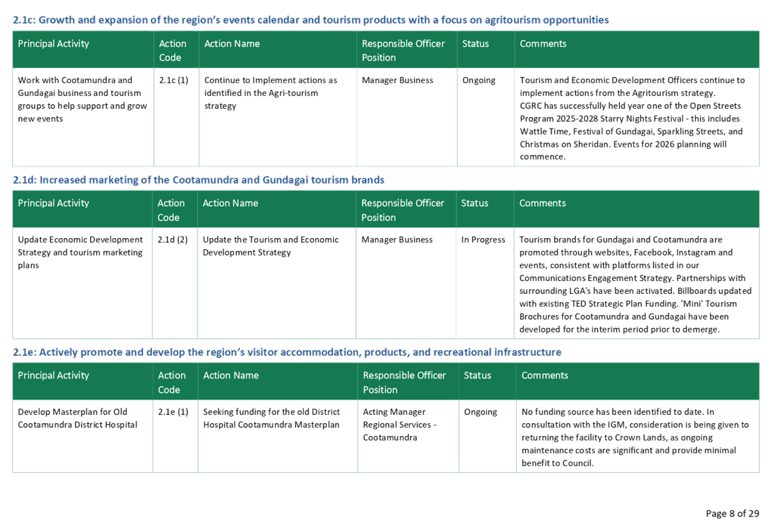
Task: Click the comment about Open Streets Program Starry Nights
Action: click(632, 118)
